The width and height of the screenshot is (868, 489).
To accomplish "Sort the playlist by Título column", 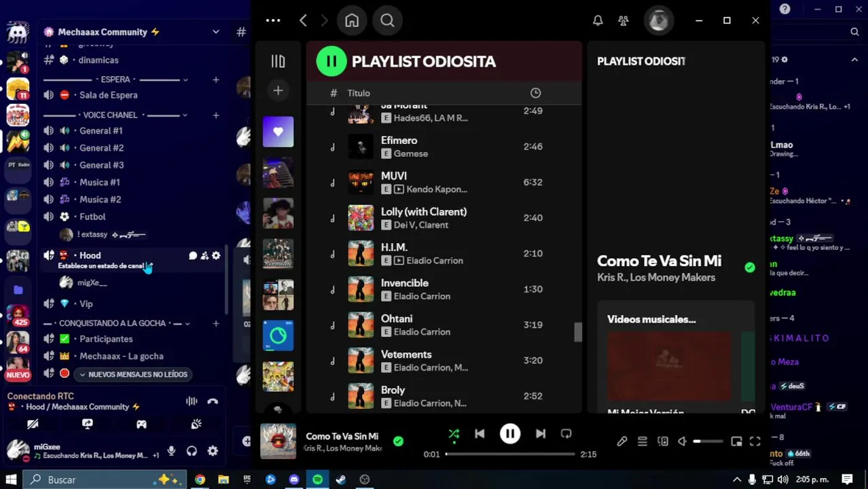I will (x=359, y=93).
